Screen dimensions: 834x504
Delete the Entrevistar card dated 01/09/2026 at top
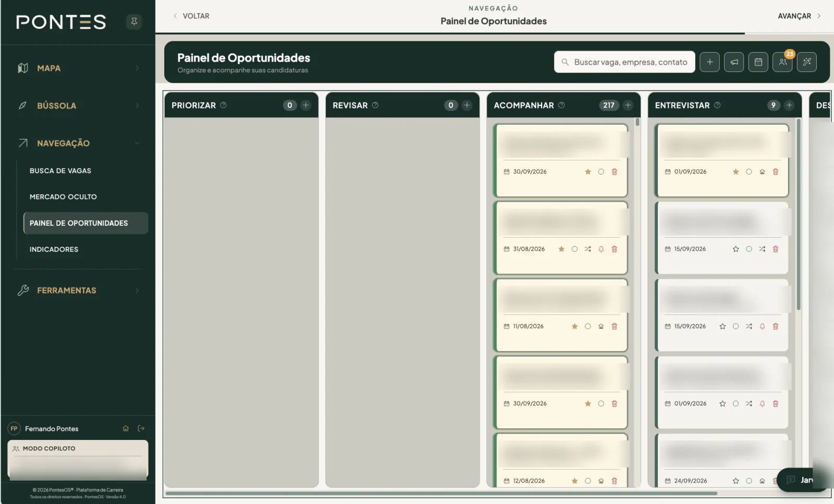point(776,171)
